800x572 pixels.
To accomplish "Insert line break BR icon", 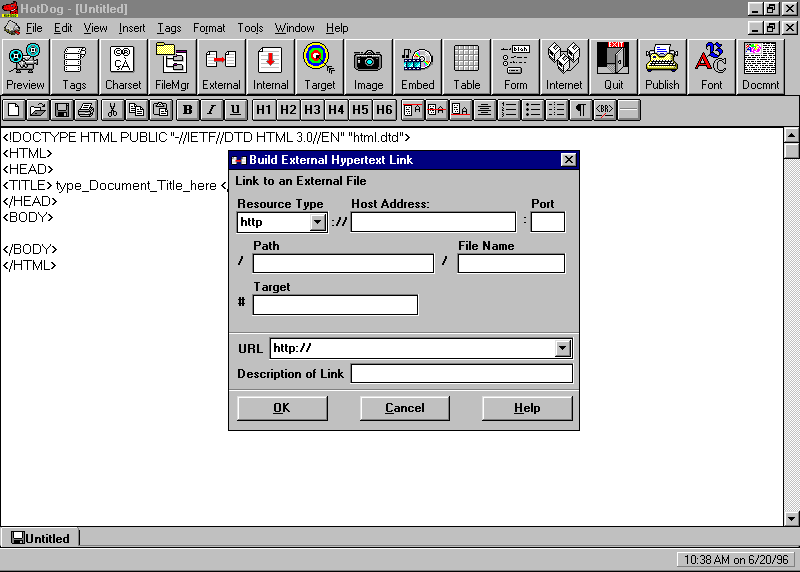I will point(605,110).
